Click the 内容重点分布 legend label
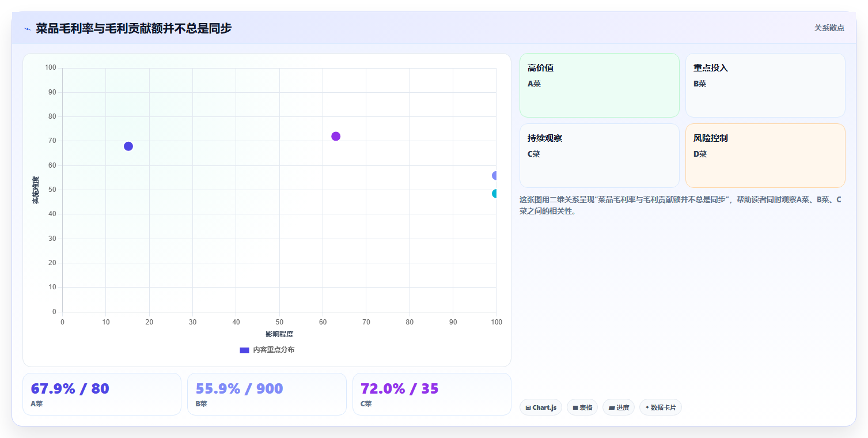The image size is (868, 438). tap(274, 350)
